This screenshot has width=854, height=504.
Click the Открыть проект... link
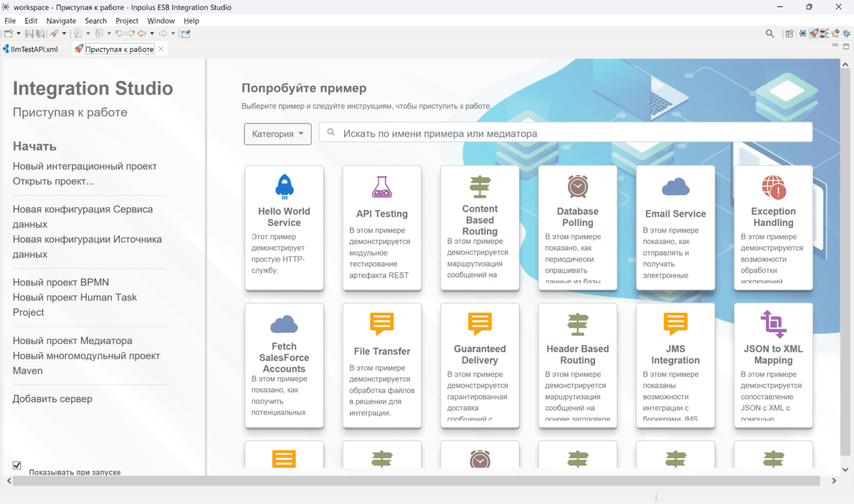click(53, 181)
